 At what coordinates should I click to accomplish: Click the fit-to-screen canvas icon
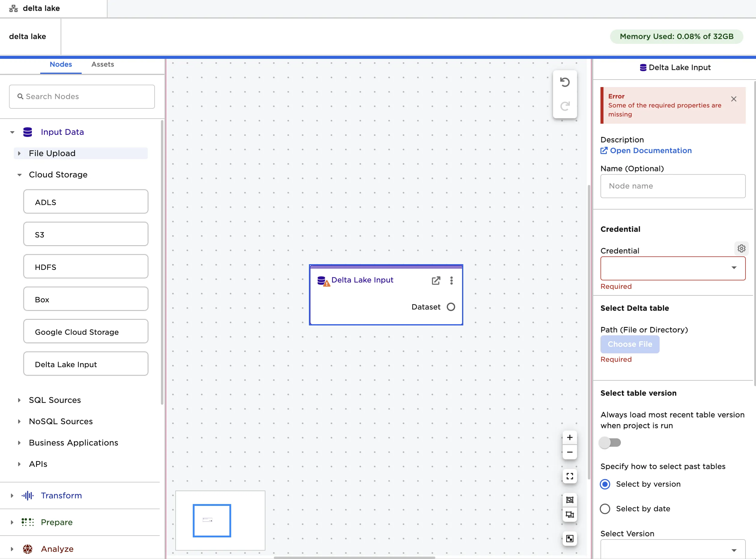[570, 476]
